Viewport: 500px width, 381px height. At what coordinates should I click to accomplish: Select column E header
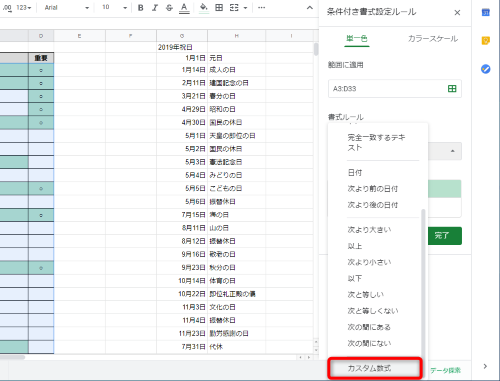pyautogui.click(x=80, y=36)
